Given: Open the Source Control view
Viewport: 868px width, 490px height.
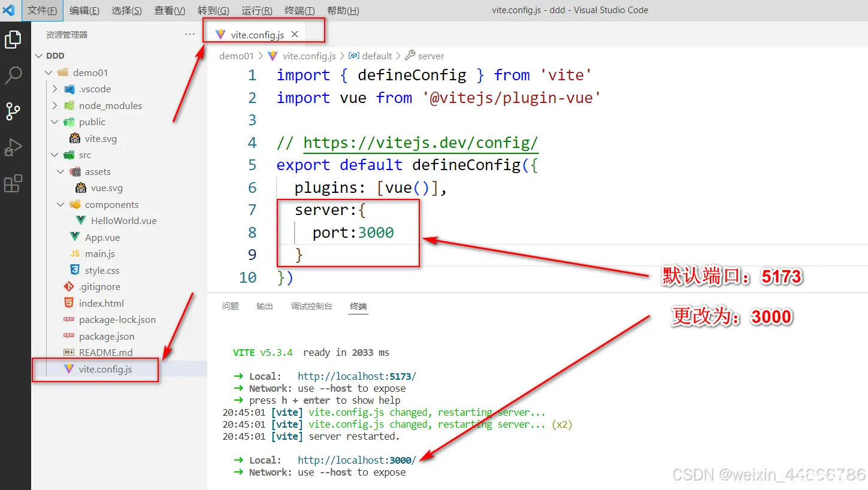Looking at the screenshot, I should tap(13, 111).
